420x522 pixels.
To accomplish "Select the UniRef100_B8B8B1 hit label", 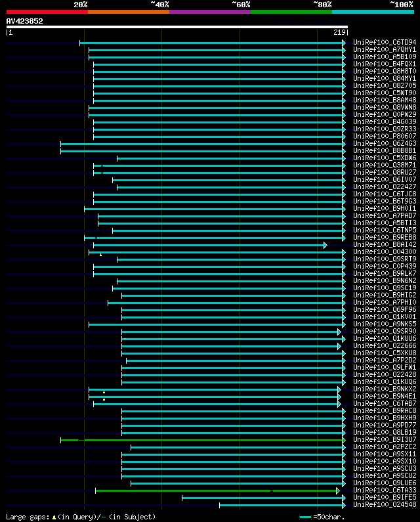I will click(385, 151).
